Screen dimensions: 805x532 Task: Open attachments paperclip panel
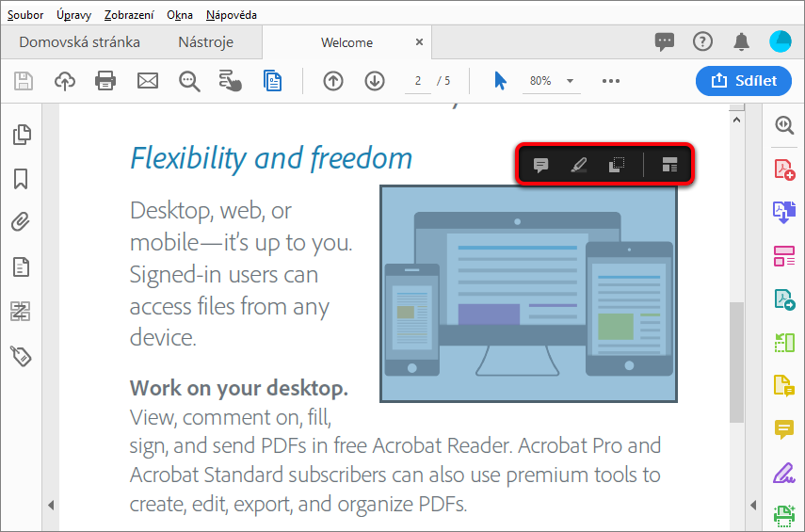[x=21, y=222]
